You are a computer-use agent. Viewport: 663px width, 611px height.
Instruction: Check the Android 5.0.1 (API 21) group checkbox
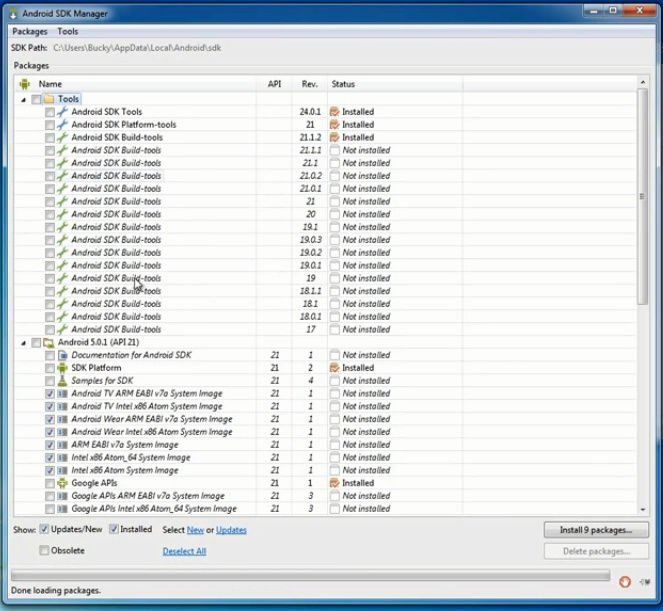(36, 343)
